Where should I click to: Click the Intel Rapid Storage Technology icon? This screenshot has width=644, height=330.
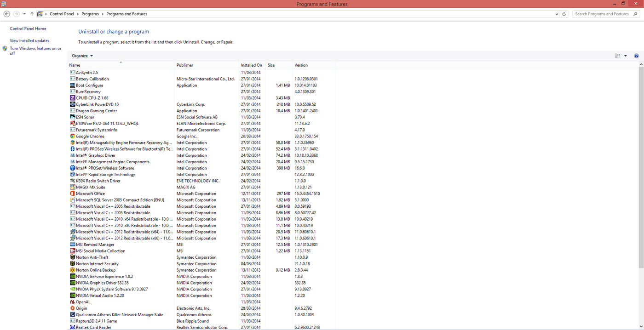(72, 175)
